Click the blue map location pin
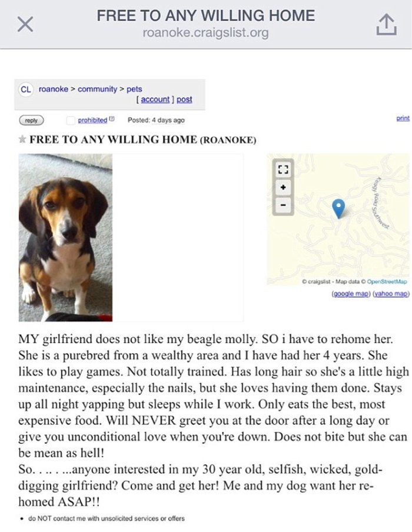The height and width of the screenshot is (532, 412). click(338, 208)
